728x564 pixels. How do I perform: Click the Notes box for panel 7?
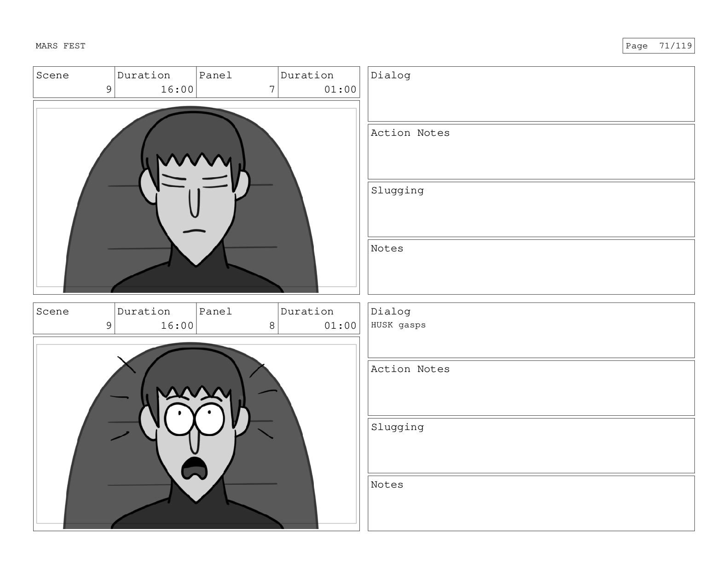[531, 267]
